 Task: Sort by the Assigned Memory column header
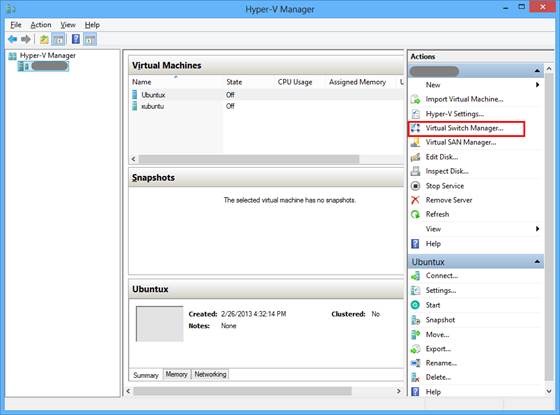[358, 82]
